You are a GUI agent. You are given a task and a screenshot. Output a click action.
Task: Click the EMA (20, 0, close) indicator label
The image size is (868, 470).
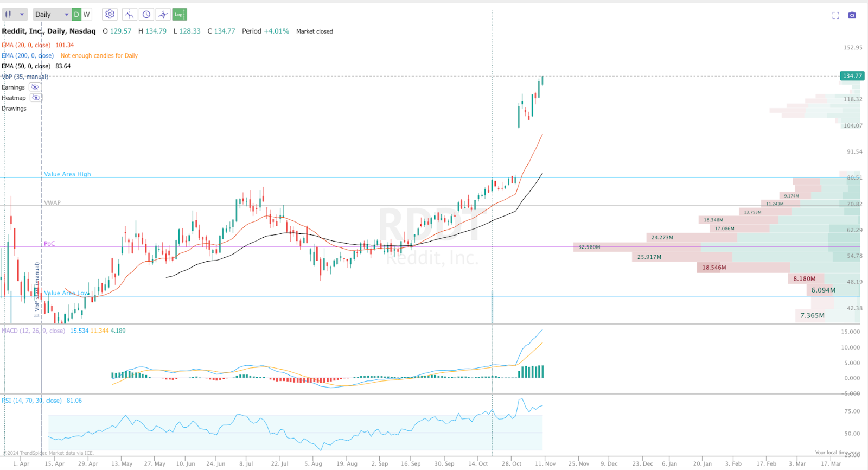(26, 45)
